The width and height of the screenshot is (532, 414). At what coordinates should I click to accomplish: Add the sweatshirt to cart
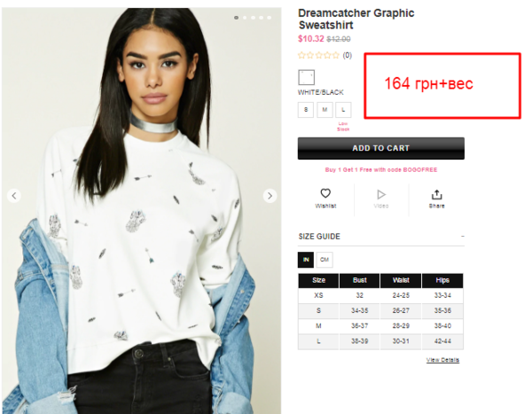pyautogui.click(x=381, y=148)
